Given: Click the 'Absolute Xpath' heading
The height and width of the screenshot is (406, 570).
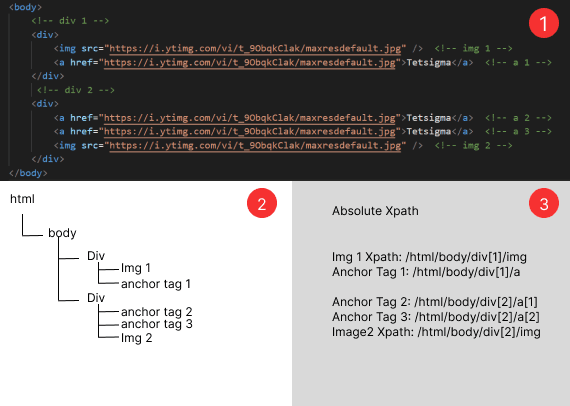Looking at the screenshot, I should (x=375, y=211).
